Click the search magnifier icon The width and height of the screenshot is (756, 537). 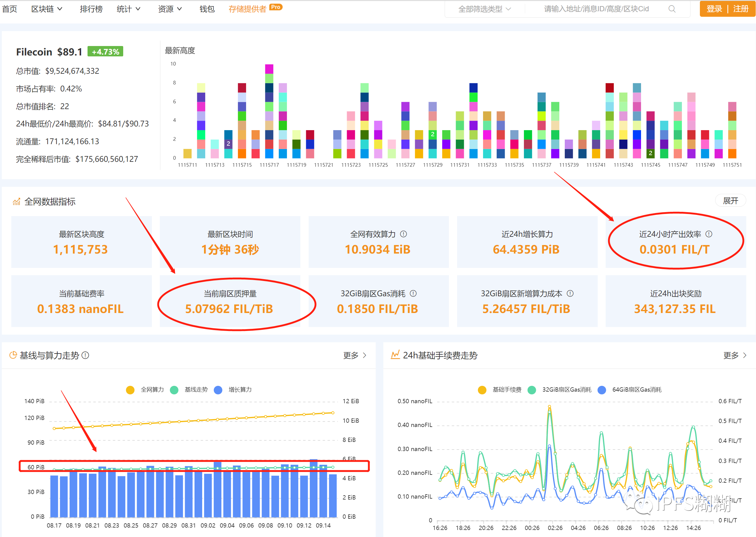(672, 9)
